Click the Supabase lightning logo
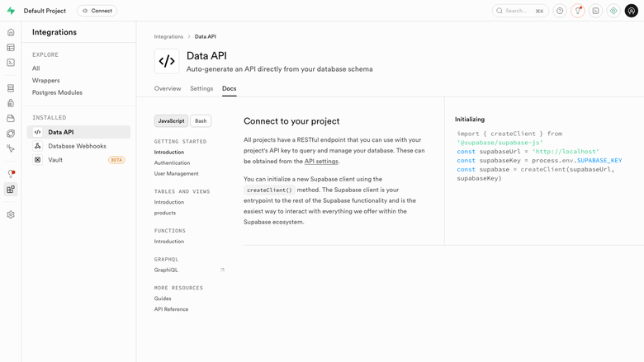Image resolution: width=644 pixels, height=362 pixels. click(11, 11)
